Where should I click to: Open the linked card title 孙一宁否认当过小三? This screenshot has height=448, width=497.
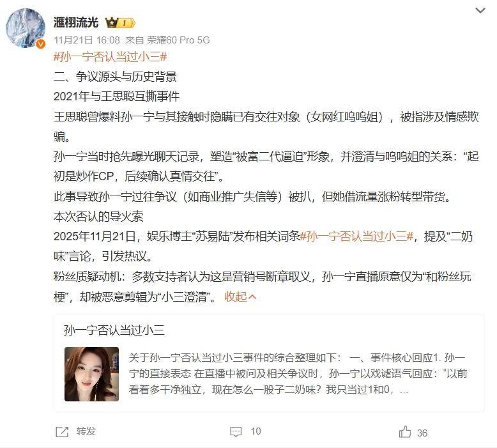(114, 330)
